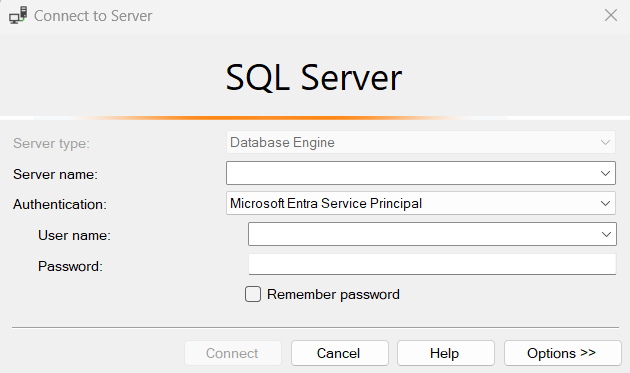630x373 pixels.
Task: Click the User name label
Action: coord(74,235)
